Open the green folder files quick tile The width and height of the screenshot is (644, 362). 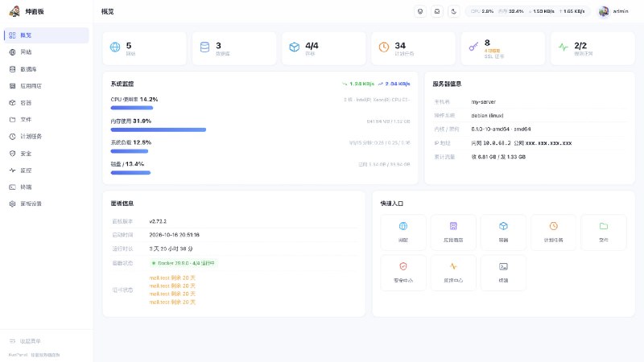pyautogui.click(x=603, y=232)
